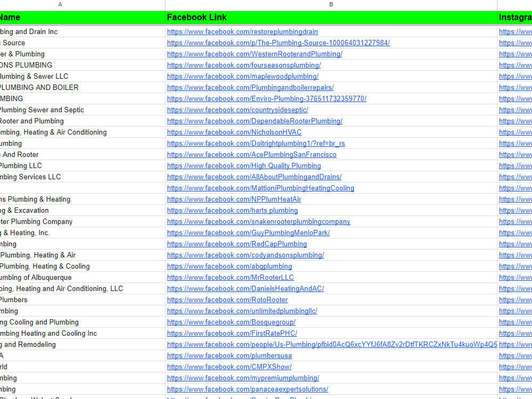Open AllAboutPlumbingandDrains Facebook link
532x399 pixels.
pos(254,177)
